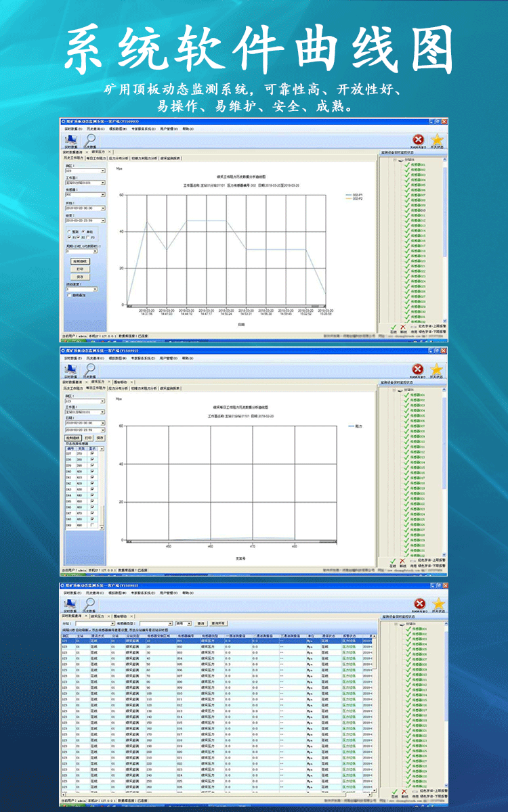Screen dimensions: 508x812
Task: Toggle the P1 checkbox in top window
Action: pyautogui.click(x=69, y=237)
